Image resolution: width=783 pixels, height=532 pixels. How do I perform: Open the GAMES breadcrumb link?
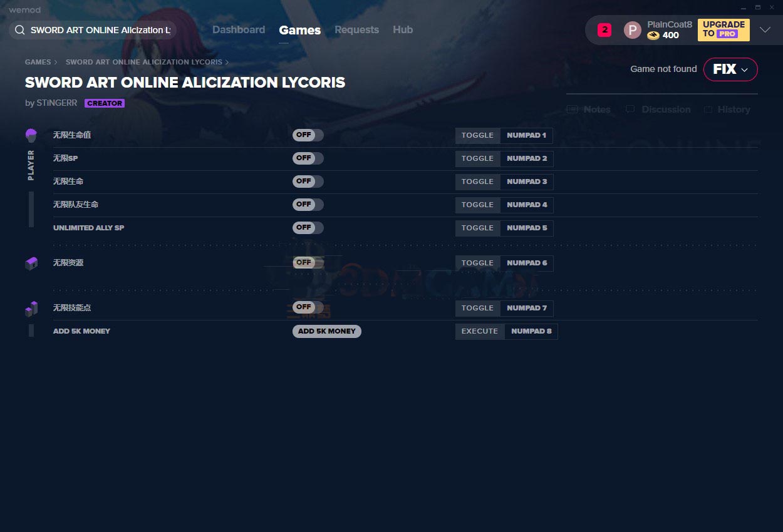click(x=38, y=63)
